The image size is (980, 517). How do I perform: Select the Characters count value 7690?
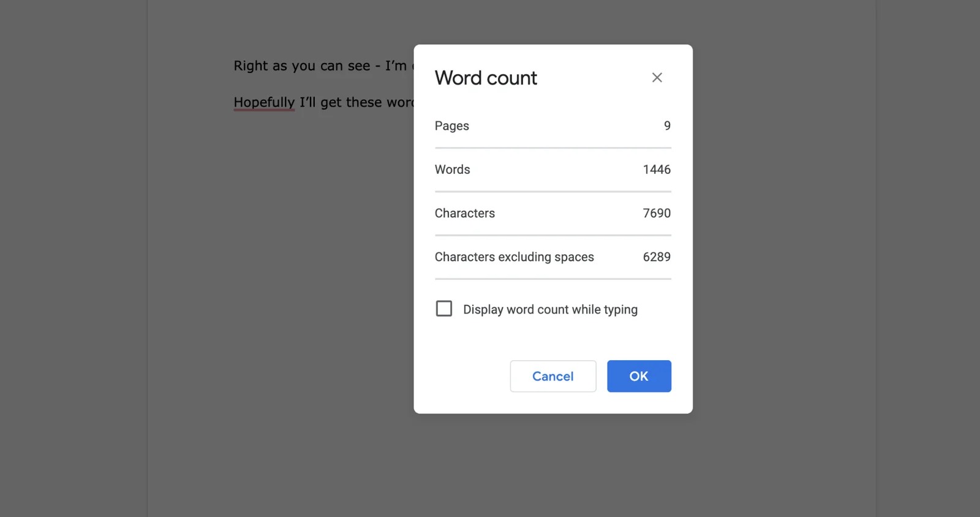[x=657, y=213]
